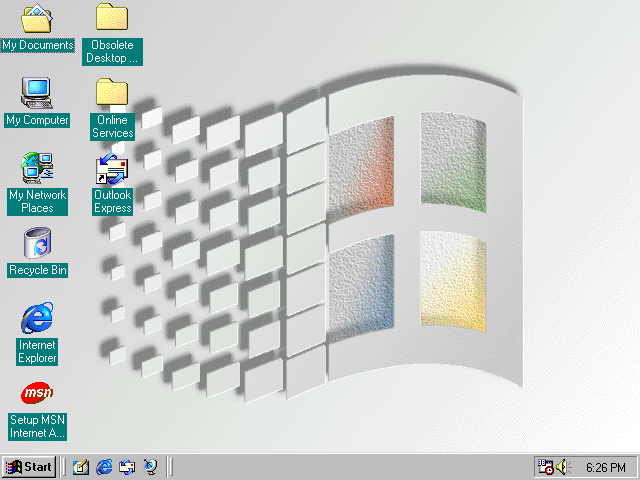
Task: Select the Recycle Bin icon
Action: click(37, 243)
